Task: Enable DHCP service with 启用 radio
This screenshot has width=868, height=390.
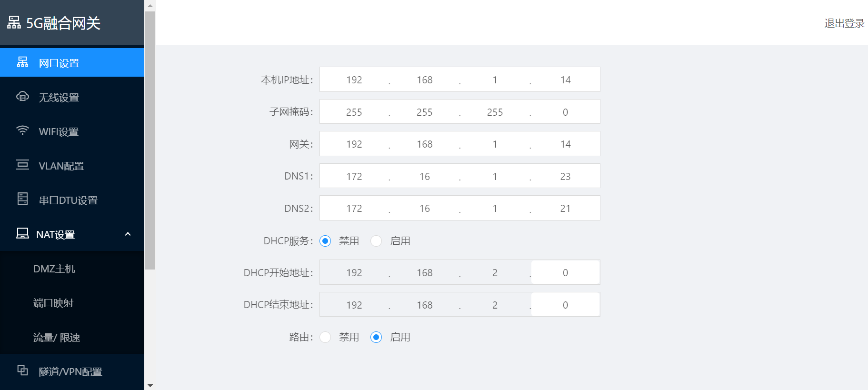Action: click(376, 241)
